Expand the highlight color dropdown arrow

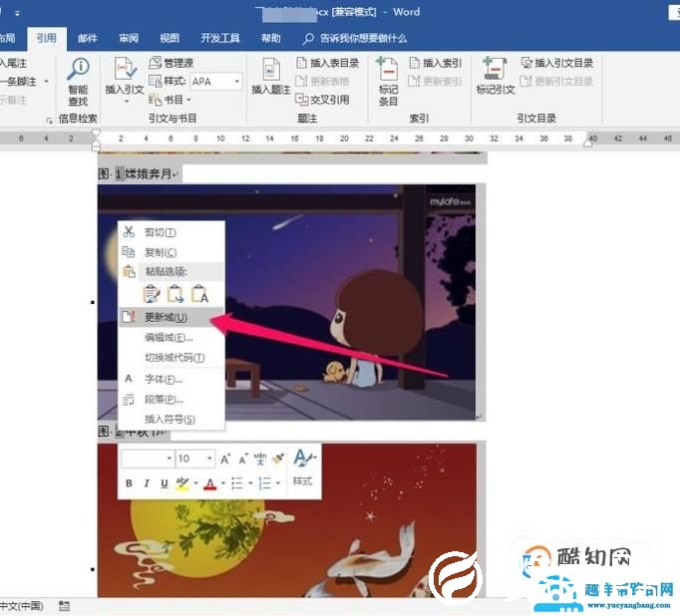(x=196, y=482)
